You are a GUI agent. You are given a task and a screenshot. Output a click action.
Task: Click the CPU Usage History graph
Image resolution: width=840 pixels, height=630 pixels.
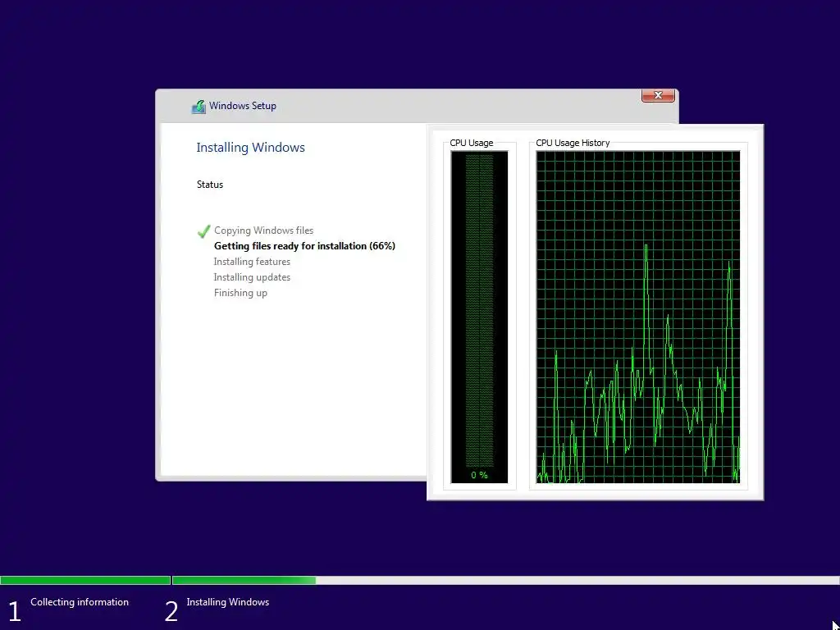point(638,317)
